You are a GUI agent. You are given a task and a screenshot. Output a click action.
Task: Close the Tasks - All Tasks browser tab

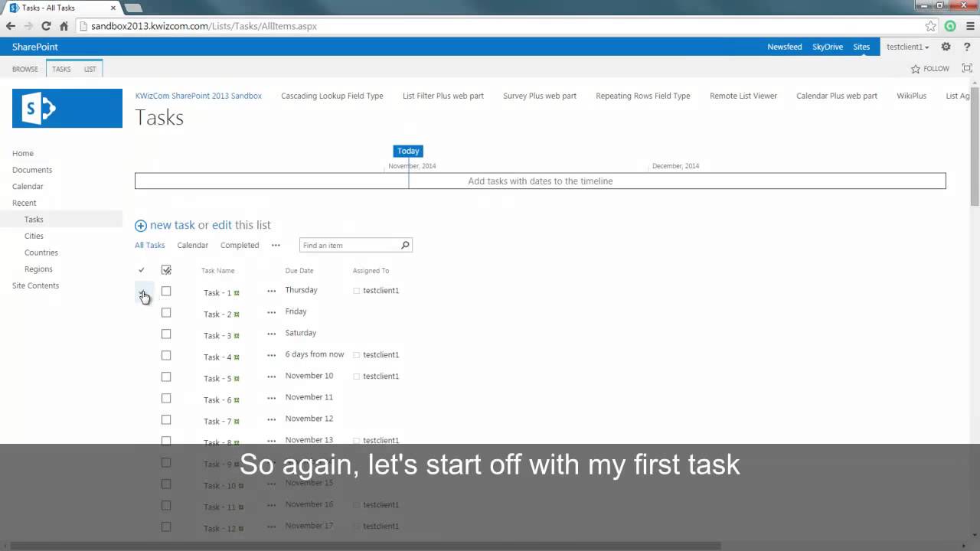coord(113,8)
